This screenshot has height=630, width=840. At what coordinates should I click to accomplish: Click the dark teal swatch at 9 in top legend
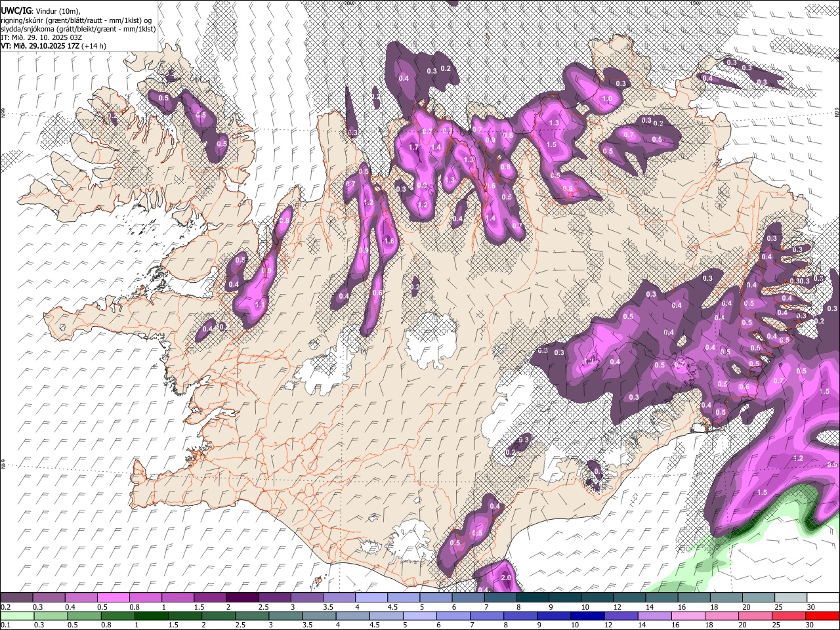pyautogui.click(x=565, y=597)
